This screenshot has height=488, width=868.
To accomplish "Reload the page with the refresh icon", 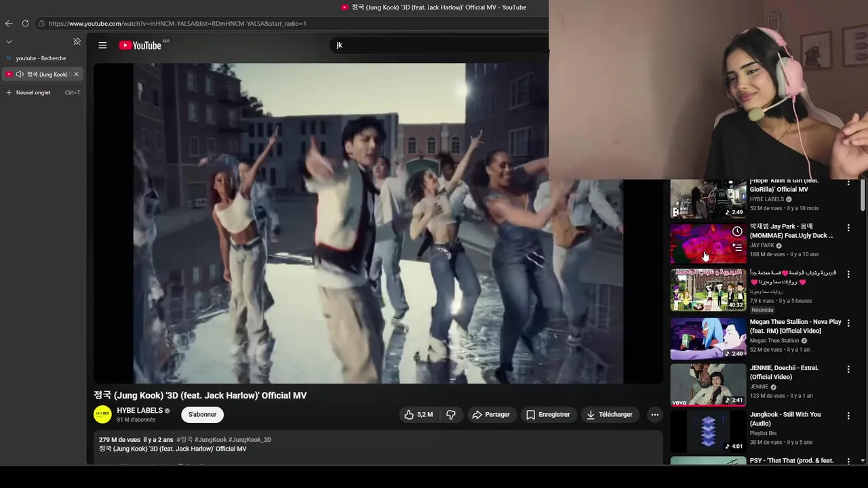I will [x=25, y=23].
